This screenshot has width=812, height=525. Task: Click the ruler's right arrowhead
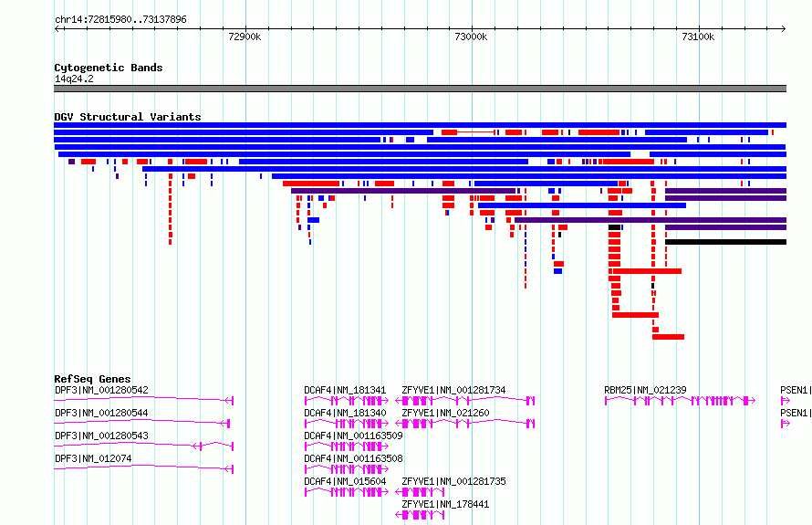pyautogui.click(x=784, y=28)
